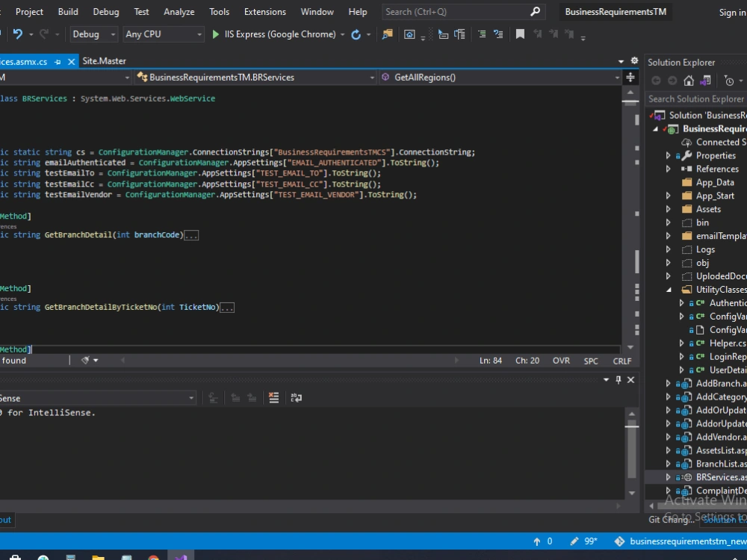
Task: Click Visual Studio icon on Windows taskbar
Action: 181,557
